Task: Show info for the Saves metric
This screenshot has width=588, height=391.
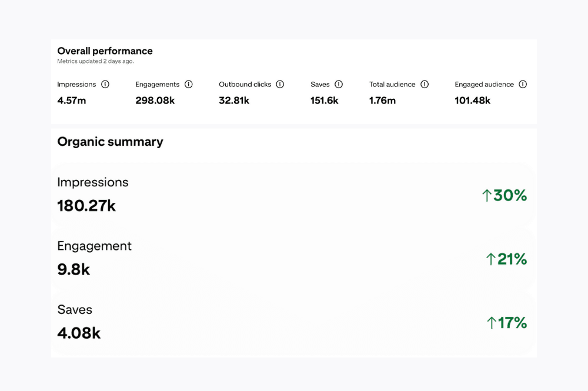Action: pyautogui.click(x=339, y=84)
